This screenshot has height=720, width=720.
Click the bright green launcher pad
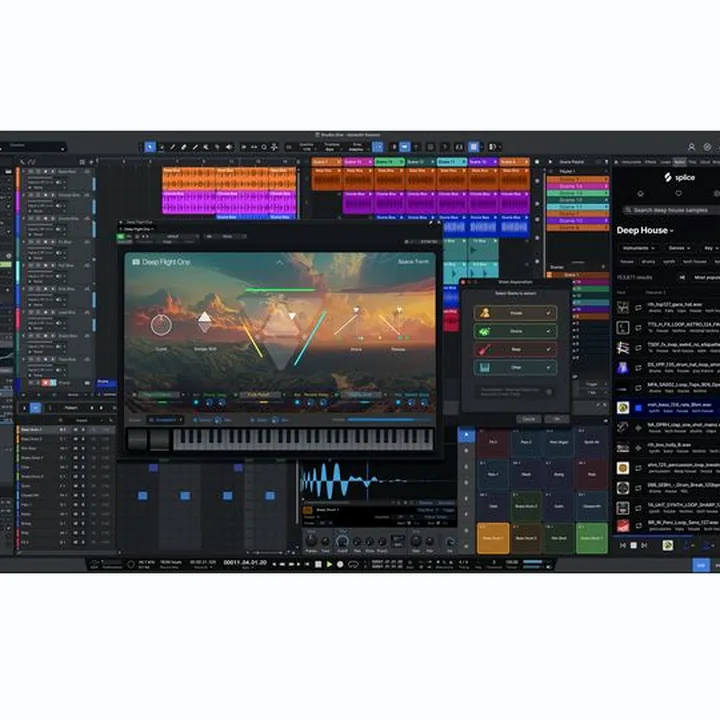[591, 538]
